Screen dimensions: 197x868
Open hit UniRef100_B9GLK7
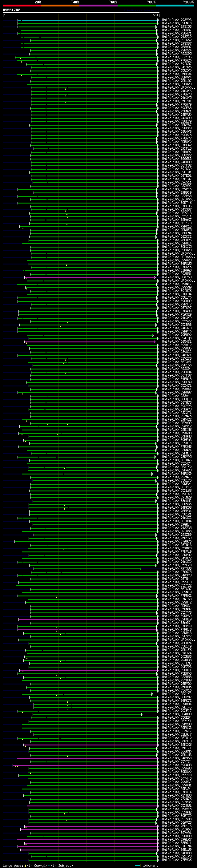point(177,840)
